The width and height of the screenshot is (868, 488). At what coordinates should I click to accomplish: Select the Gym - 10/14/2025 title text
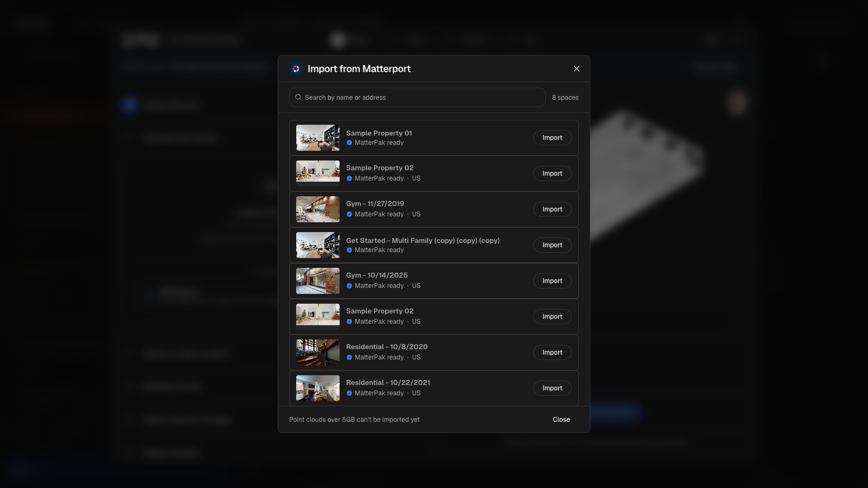[377, 275]
